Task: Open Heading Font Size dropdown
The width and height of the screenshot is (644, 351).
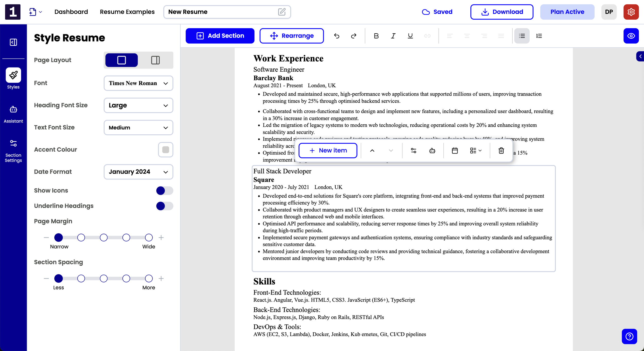Action: coord(138,105)
